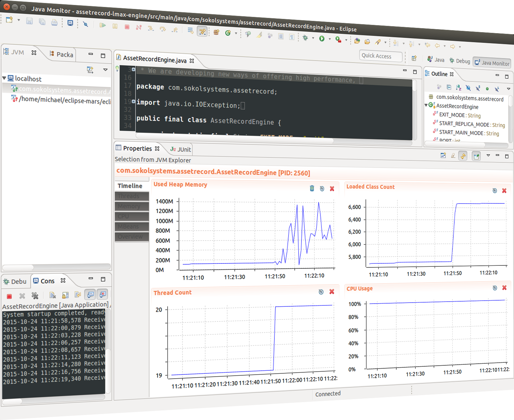This screenshot has height=420, width=514.
Task: Select the Timeline section tab
Action: click(x=132, y=186)
